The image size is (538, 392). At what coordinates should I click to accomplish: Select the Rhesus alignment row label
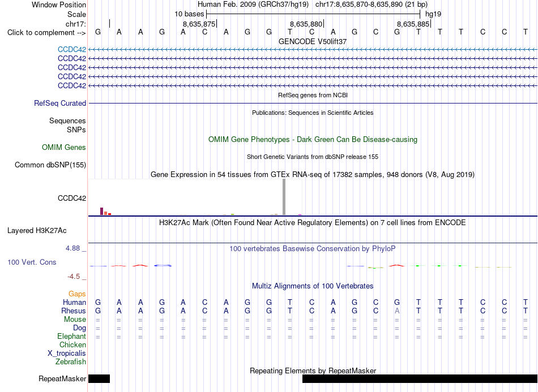pyautogui.click(x=74, y=311)
